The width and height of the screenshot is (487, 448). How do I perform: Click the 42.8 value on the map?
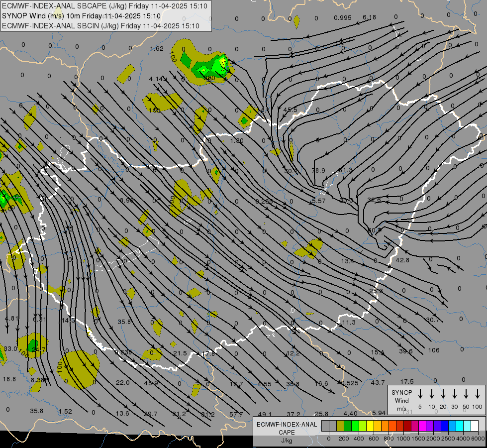click(x=402, y=260)
